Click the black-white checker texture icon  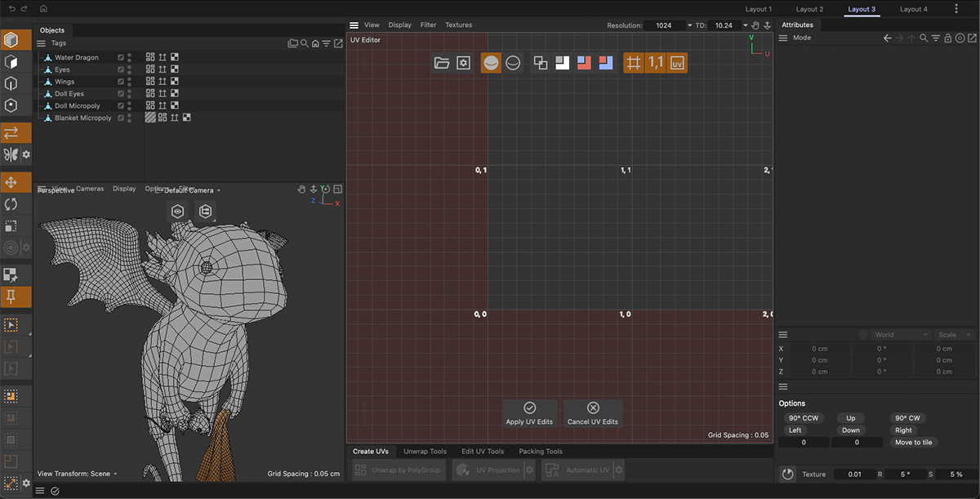pos(562,63)
